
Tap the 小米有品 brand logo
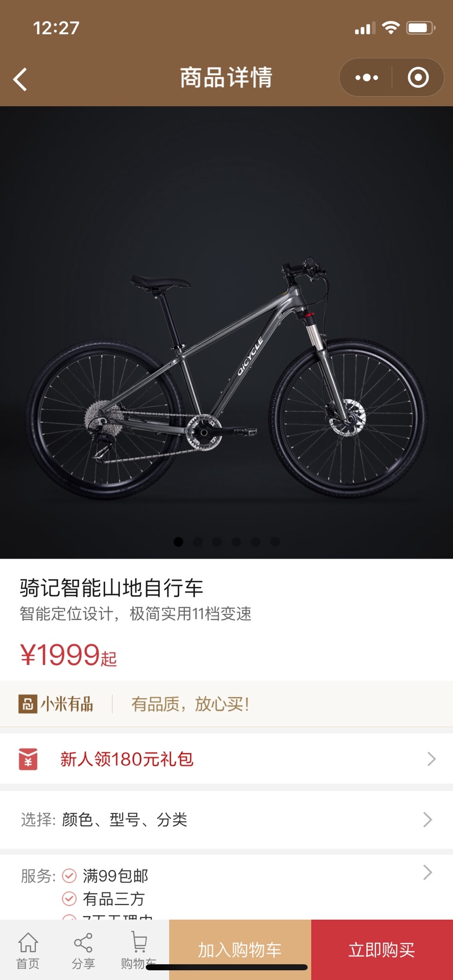(56, 704)
